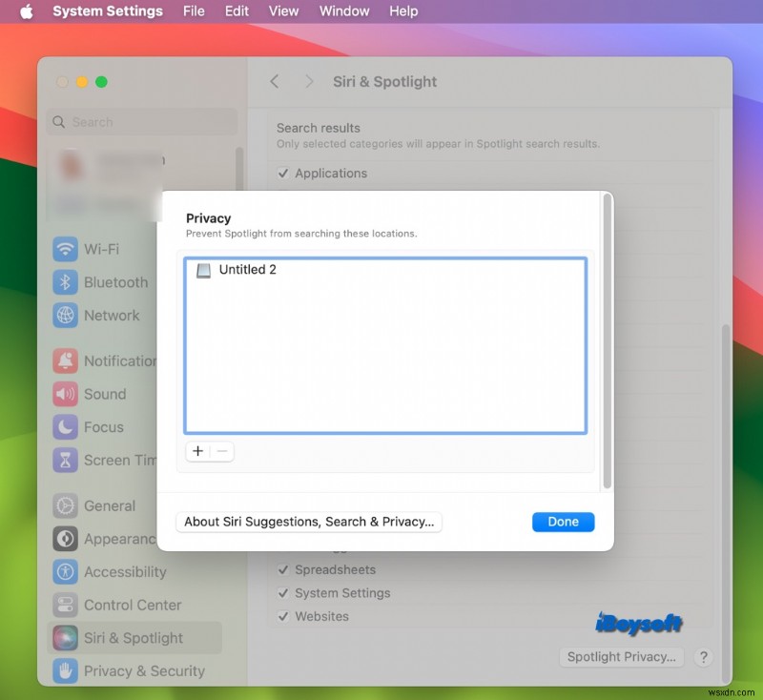Open the Edit menu
The width and height of the screenshot is (763, 700).
[237, 11]
